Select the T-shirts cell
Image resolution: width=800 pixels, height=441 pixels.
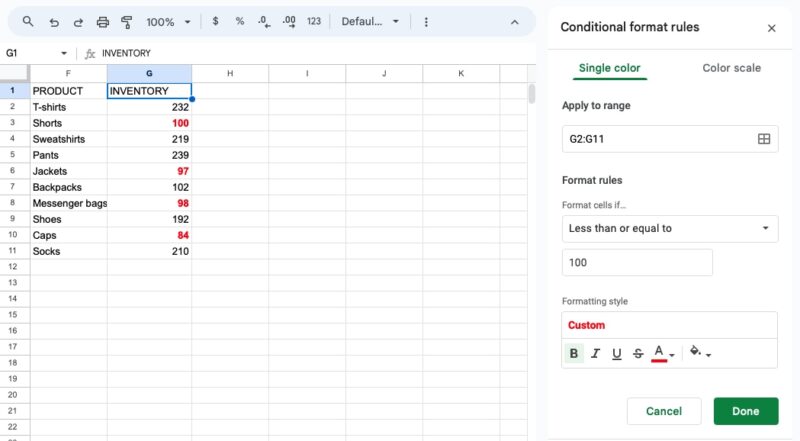68,107
